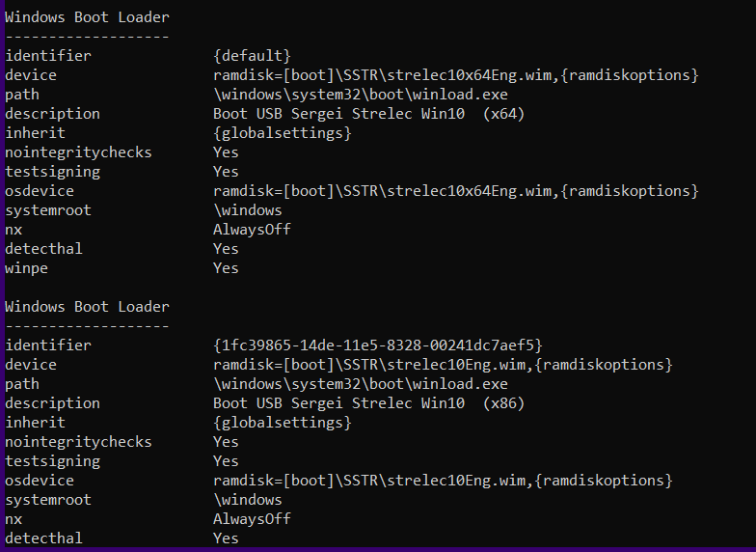Click the strelec10x64Eng.wim device path
This screenshot has height=552, width=756.
[x=455, y=75]
